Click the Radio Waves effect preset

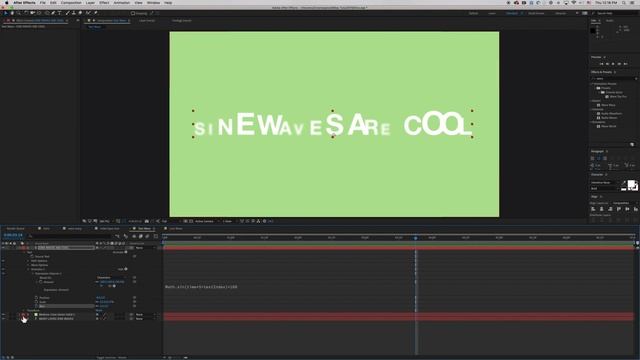[x=609, y=118]
